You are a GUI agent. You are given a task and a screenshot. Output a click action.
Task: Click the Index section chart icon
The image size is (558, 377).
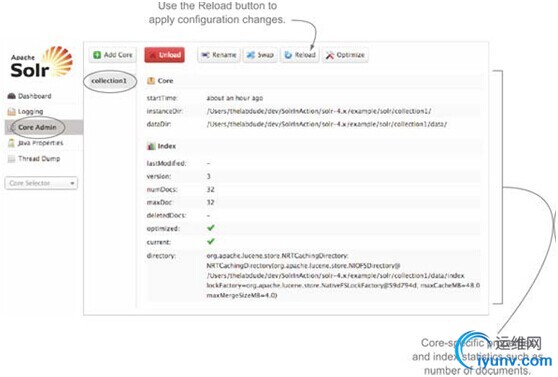pos(151,146)
